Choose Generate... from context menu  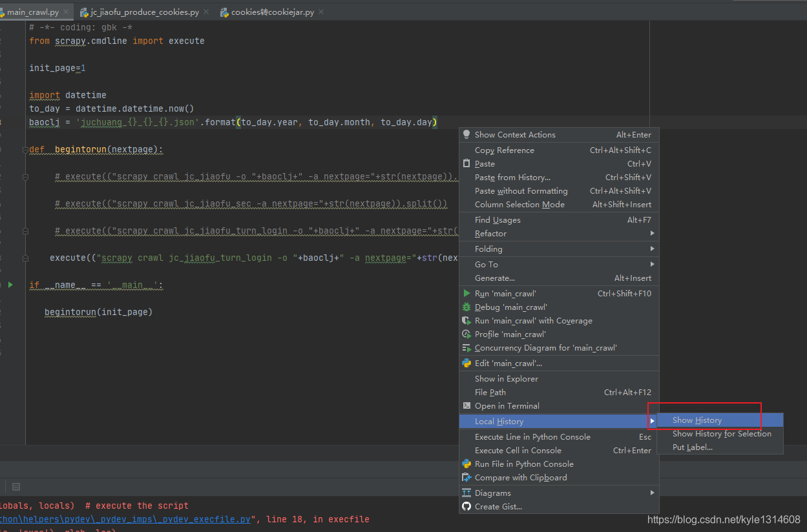coord(559,278)
